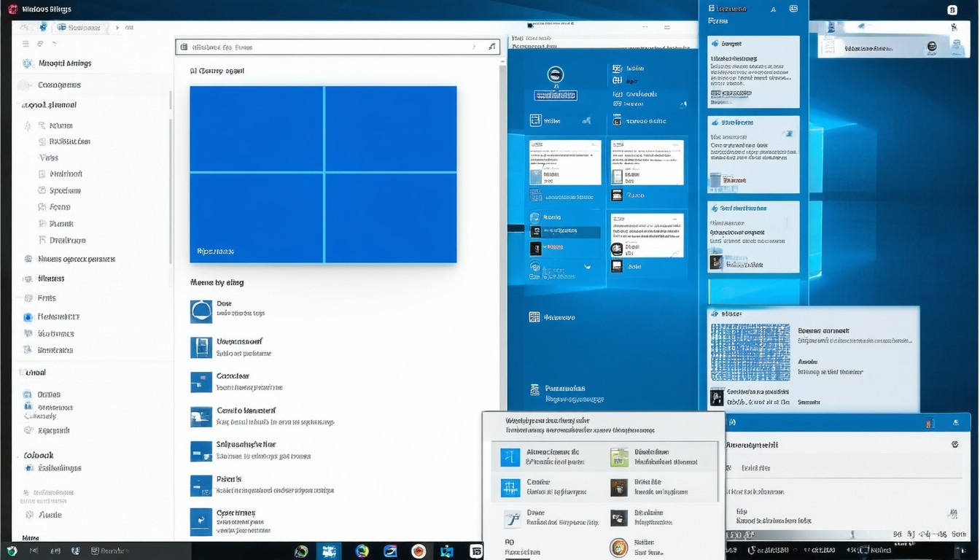The image size is (980, 560).
Task: Select the highlighted dark row in the blue panel
Action: click(x=565, y=232)
